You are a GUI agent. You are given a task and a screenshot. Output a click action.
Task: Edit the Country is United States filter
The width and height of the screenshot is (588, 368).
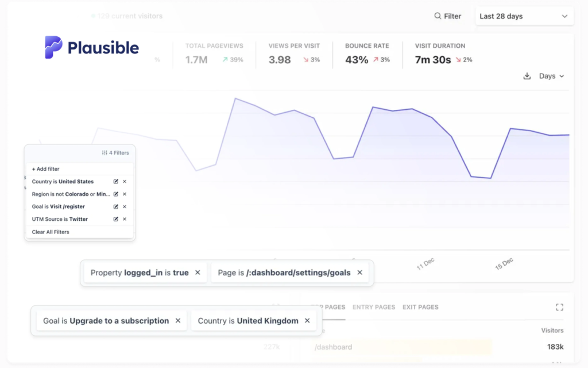(116, 181)
